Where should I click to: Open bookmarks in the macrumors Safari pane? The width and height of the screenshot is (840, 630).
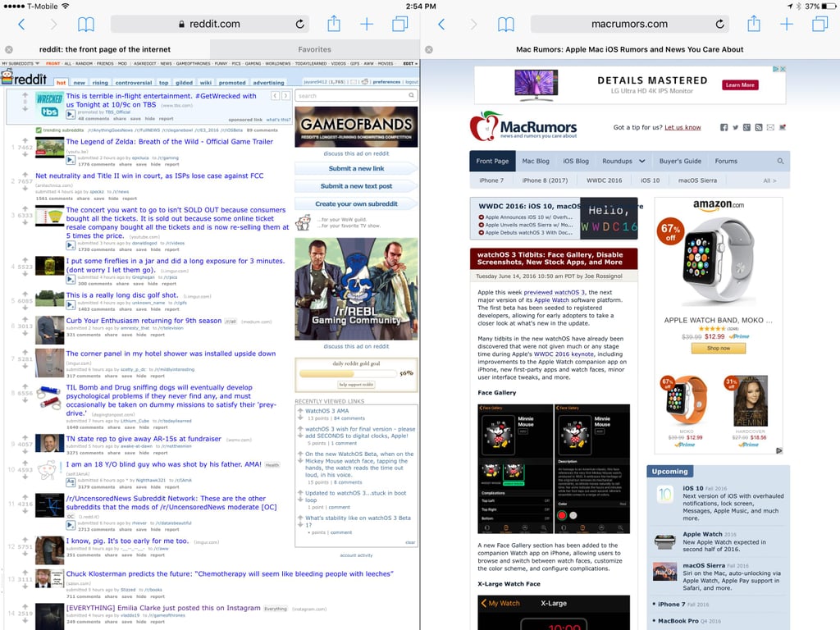click(x=505, y=24)
